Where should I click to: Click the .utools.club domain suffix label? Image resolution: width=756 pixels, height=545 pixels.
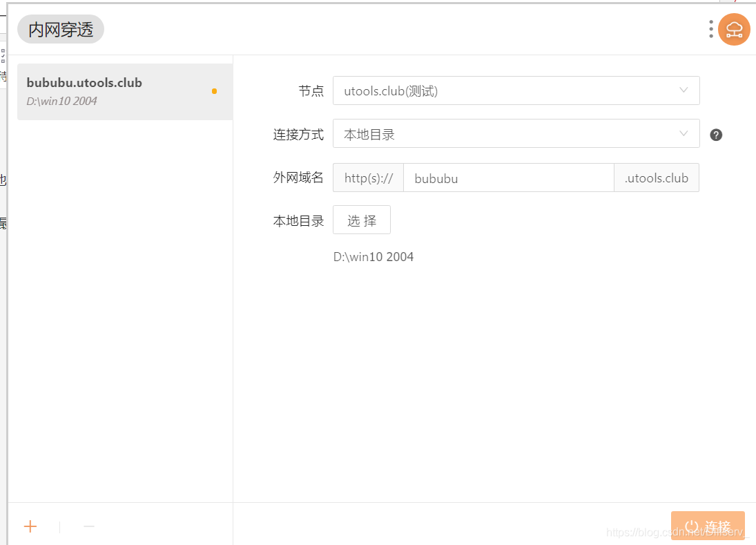tap(657, 178)
